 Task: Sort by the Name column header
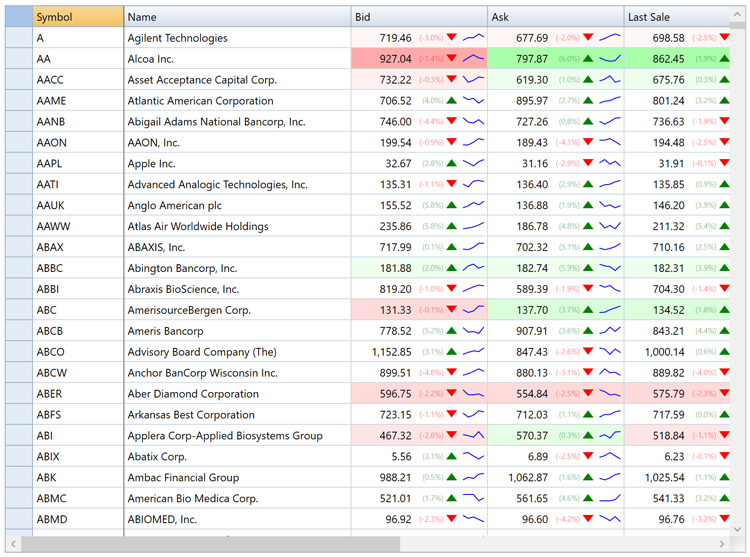[x=237, y=17]
